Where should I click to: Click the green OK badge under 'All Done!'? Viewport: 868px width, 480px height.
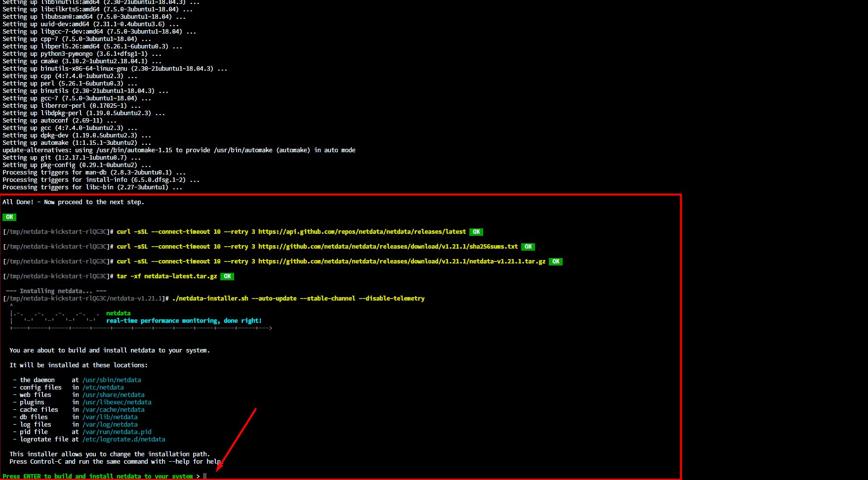point(9,217)
